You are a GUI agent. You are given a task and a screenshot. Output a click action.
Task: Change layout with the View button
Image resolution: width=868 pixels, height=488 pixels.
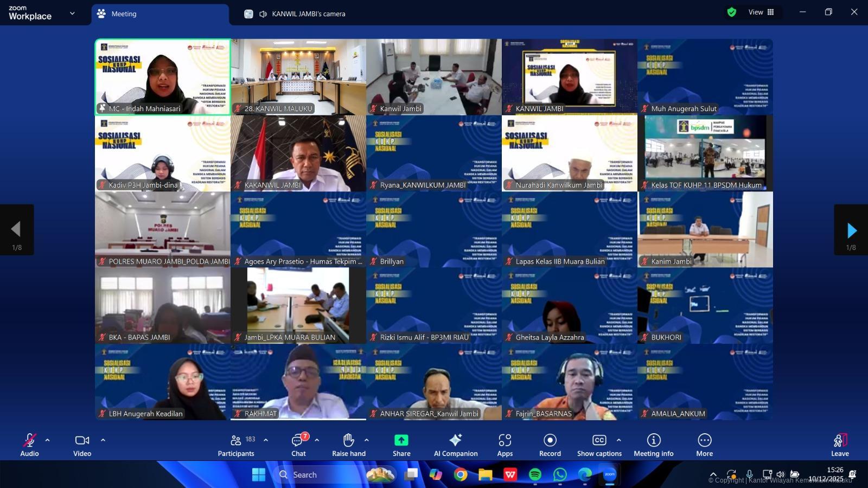(761, 12)
